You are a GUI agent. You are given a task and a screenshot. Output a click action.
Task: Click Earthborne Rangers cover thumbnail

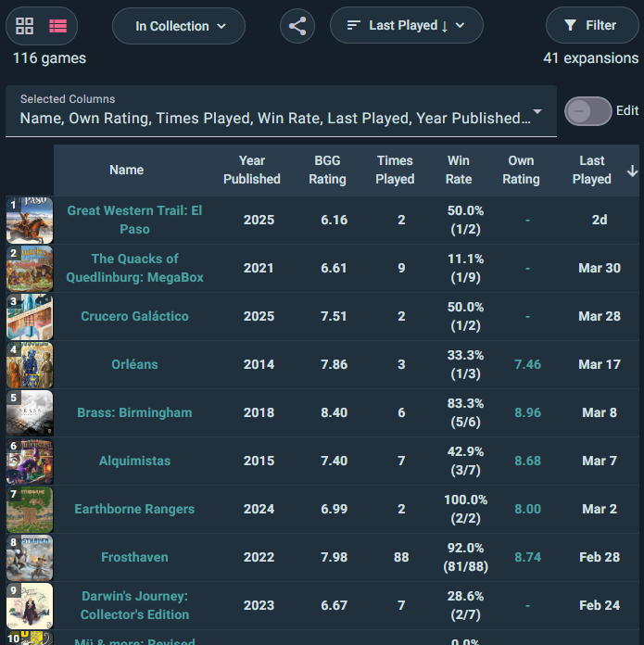click(x=30, y=510)
